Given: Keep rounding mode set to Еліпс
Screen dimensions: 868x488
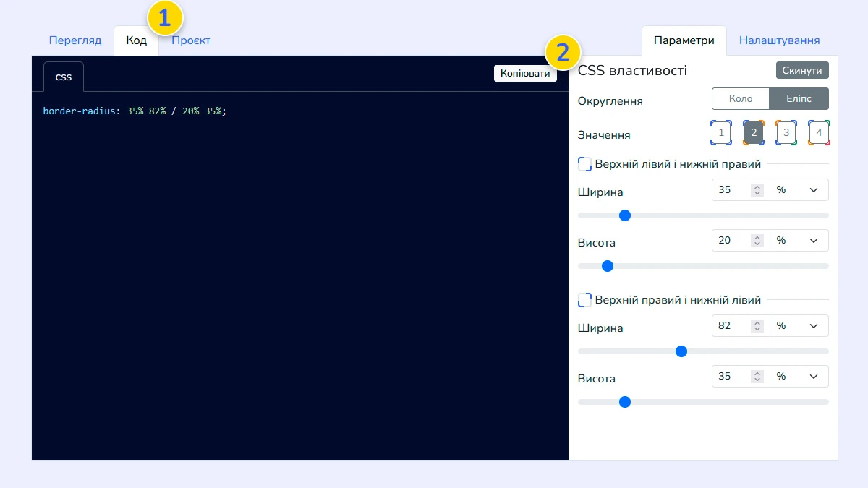Looking at the screenshot, I should pyautogui.click(x=799, y=98).
